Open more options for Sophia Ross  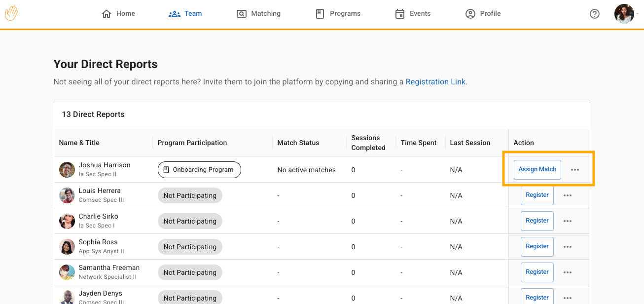(x=568, y=247)
